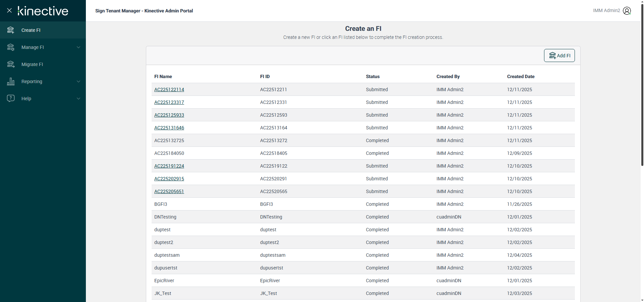
Task: Close the sidebar with the X icon
Action: (9, 10)
